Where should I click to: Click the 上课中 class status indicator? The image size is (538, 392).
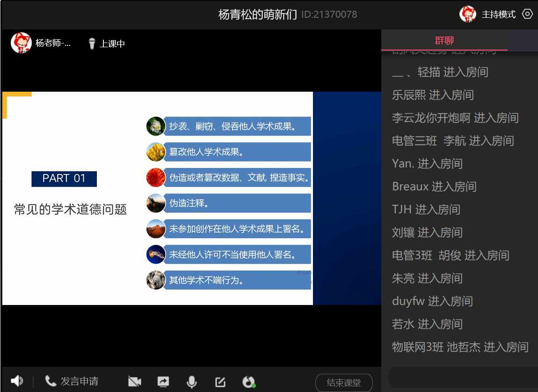click(x=107, y=44)
